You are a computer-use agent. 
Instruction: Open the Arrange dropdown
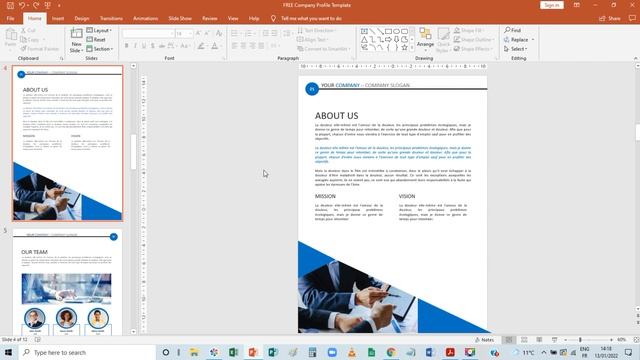point(425,40)
